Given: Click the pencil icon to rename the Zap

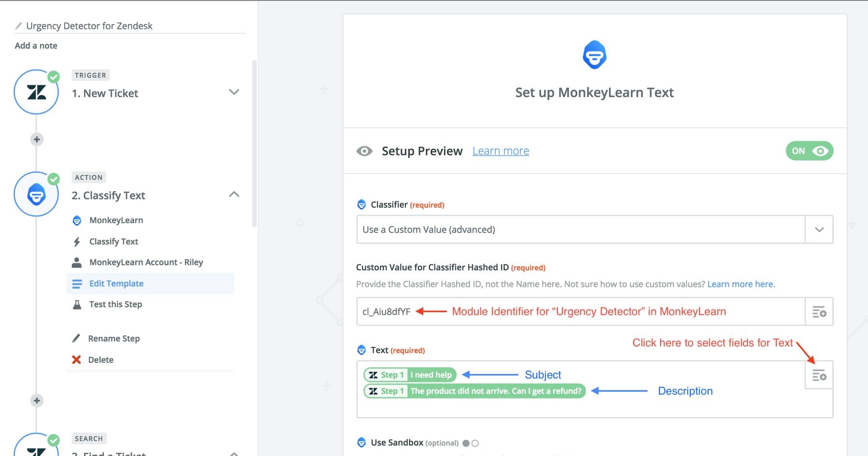Looking at the screenshot, I should [19, 26].
